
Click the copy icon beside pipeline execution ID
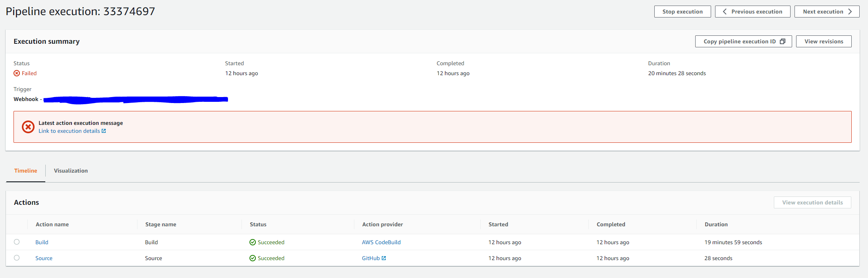click(783, 41)
